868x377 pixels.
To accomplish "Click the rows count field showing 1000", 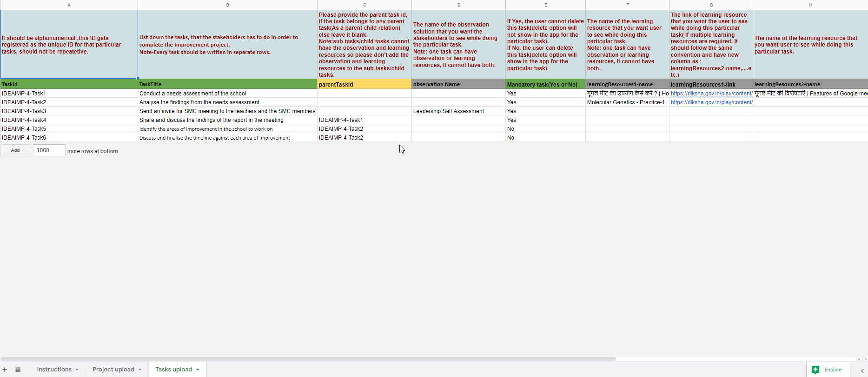I will (x=49, y=150).
